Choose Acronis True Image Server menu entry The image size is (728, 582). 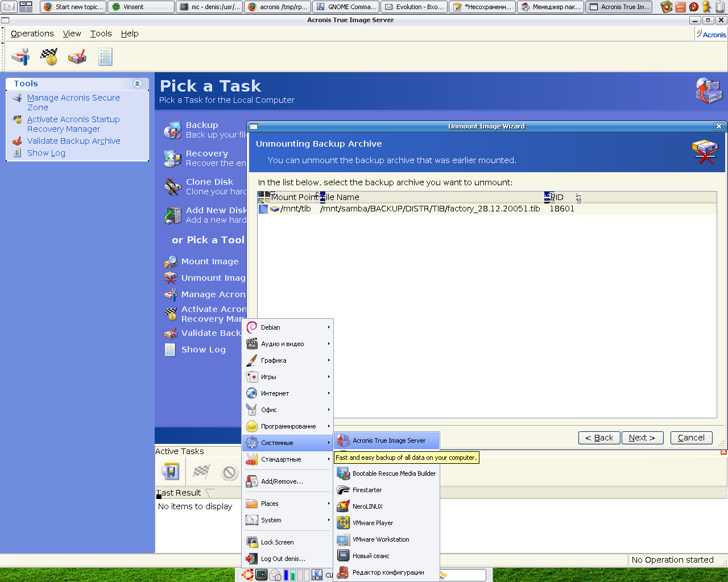point(387,440)
